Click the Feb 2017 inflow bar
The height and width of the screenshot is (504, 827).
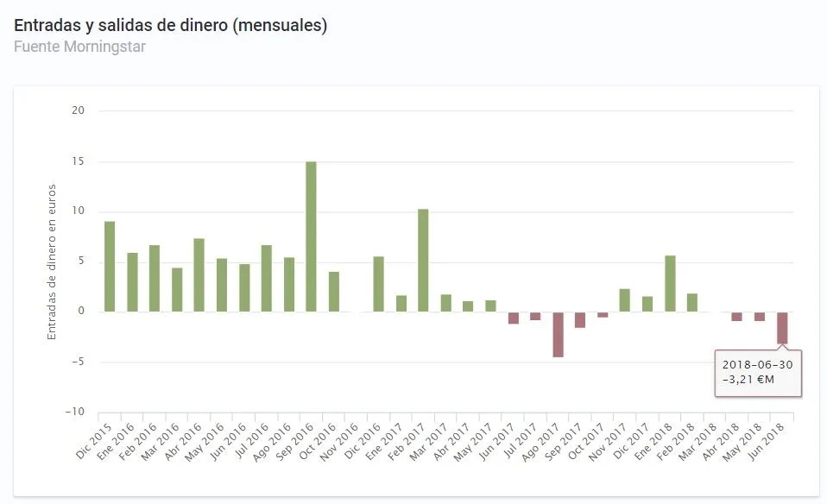point(423,260)
